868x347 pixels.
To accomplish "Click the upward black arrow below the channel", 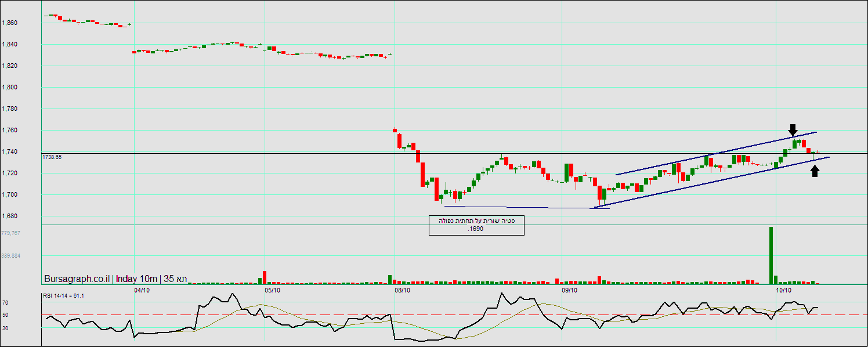I will click(815, 171).
